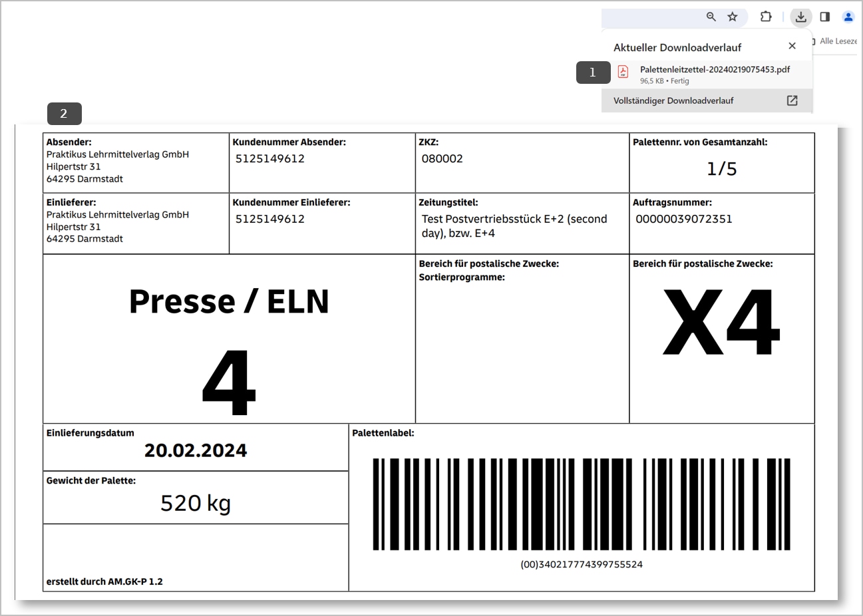
Task: Click barcode number (00)340217774399755524
Action: [x=582, y=564]
